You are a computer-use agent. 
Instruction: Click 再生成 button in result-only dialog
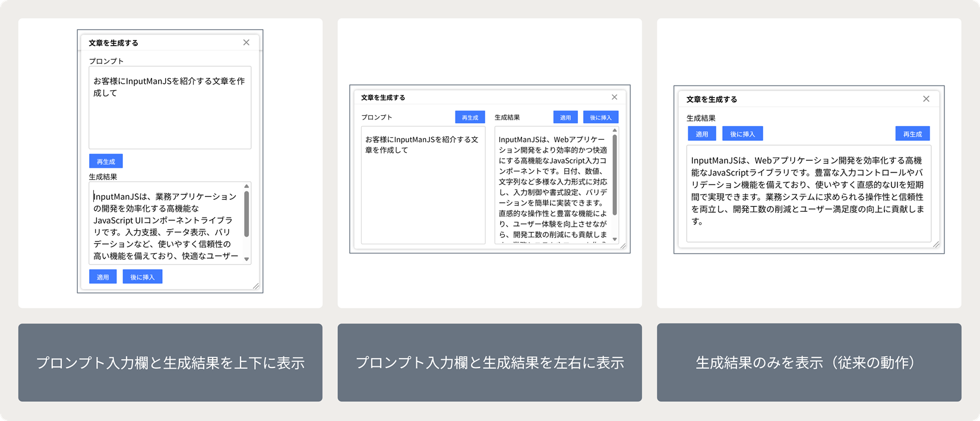click(x=912, y=134)
